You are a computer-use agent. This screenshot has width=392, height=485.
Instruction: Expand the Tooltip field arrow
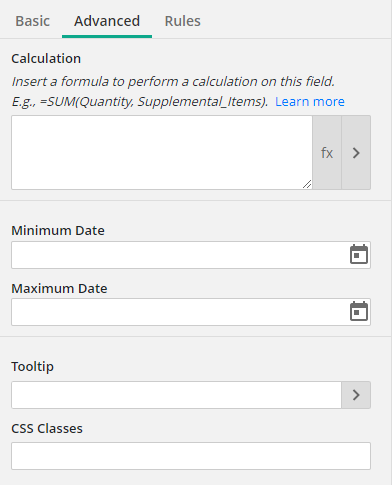click(356, 395)
